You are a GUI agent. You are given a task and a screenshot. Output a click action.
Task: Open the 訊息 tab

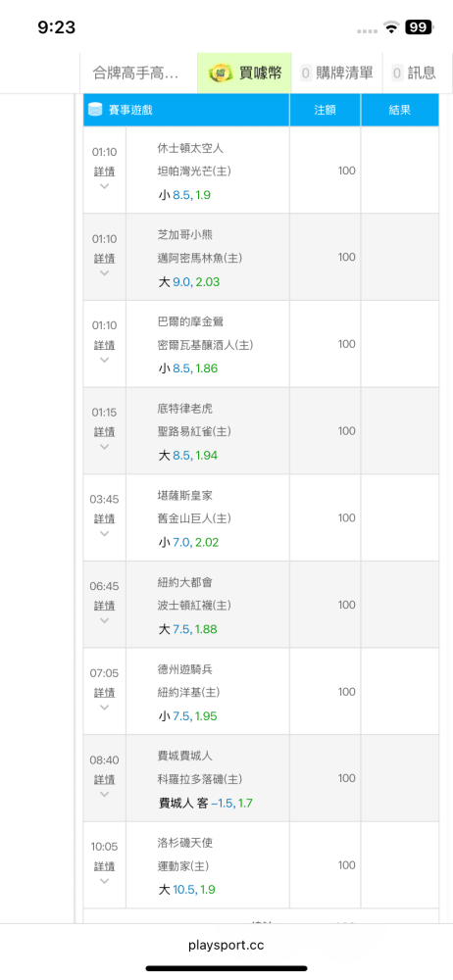[x=414, y=73]
